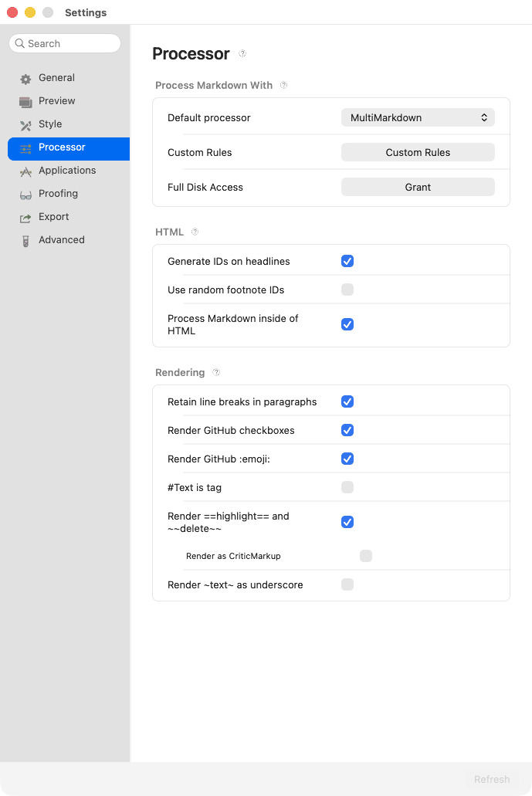The image size is (532, 796).
Task: Toggle Retain line breaks in paragraphs
Action: [x=347, y=401]
